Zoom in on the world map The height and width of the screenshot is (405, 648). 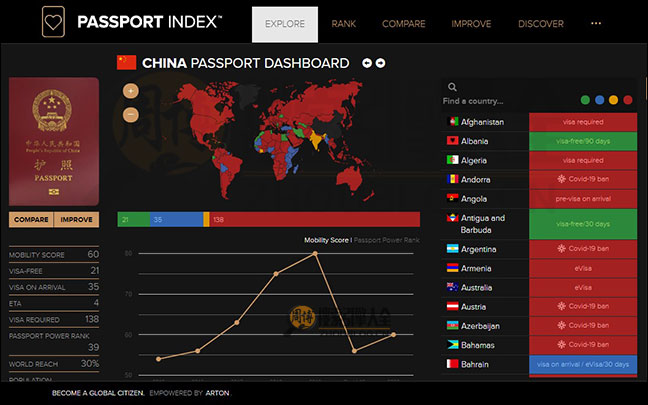pyautogui.click(x=131, y=90)
